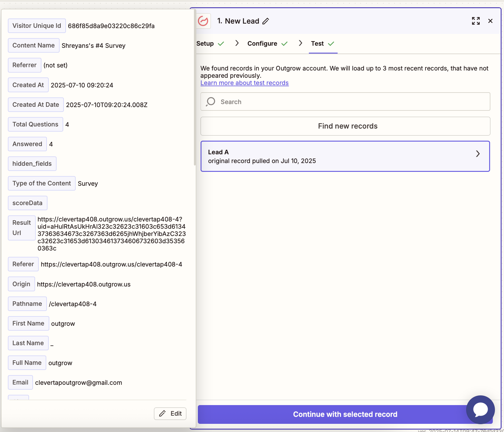
Task: Click the Referer field label
Action: [23, 264]
